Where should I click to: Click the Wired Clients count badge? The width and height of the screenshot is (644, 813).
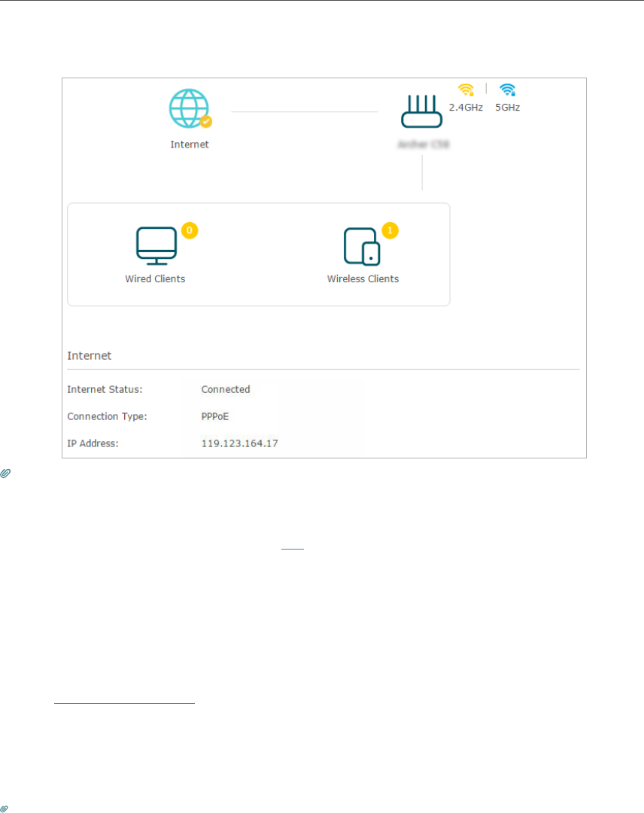pos(190,230)
